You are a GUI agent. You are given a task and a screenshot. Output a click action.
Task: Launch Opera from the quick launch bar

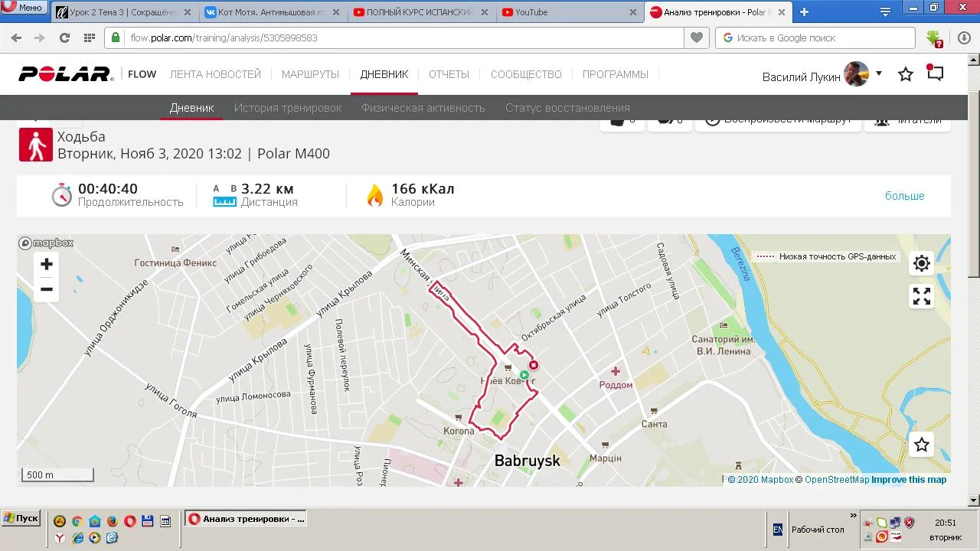pos(129,521)
